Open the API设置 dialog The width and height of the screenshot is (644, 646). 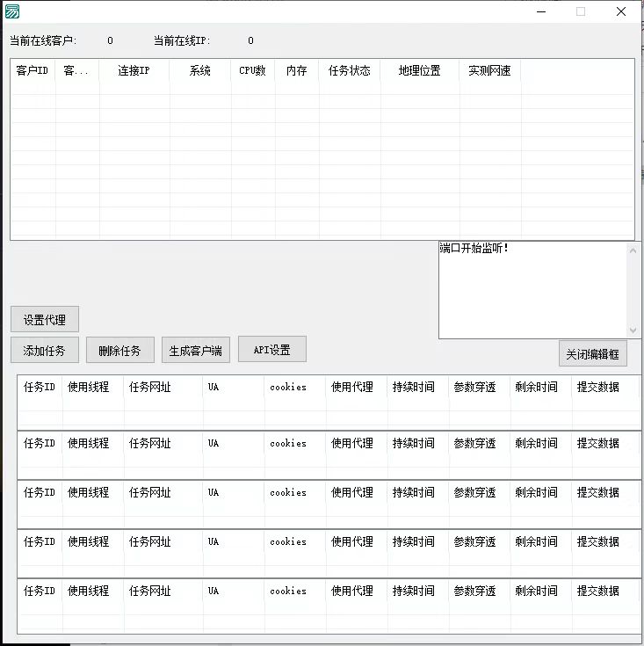click(x=271, y=349)
